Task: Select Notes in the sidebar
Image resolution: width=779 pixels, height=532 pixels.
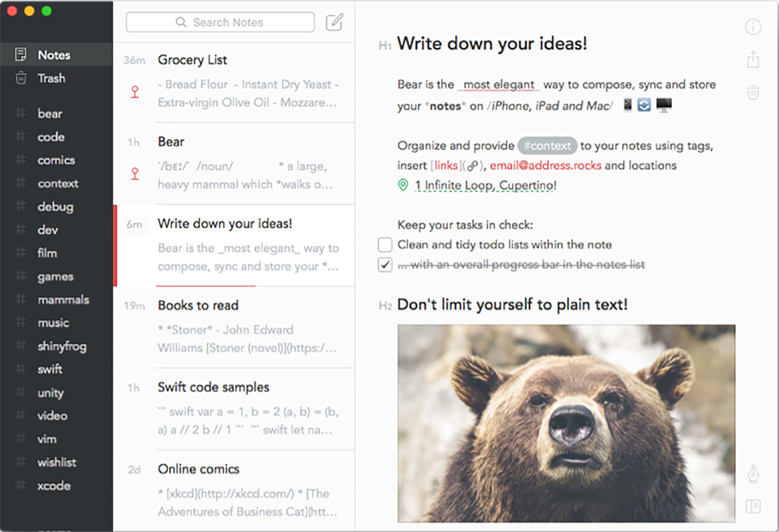Action: point(57,55)
